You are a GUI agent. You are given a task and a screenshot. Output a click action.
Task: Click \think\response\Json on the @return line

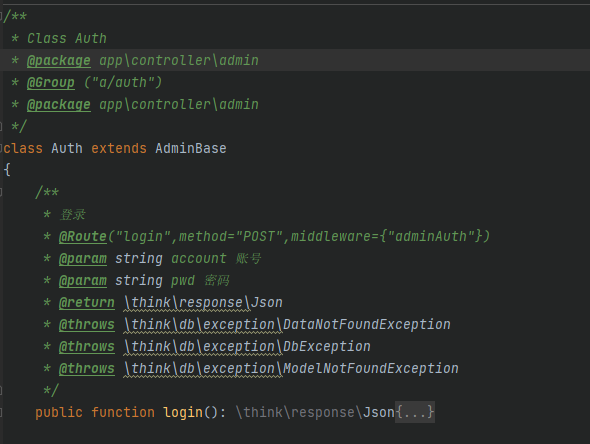203,303
